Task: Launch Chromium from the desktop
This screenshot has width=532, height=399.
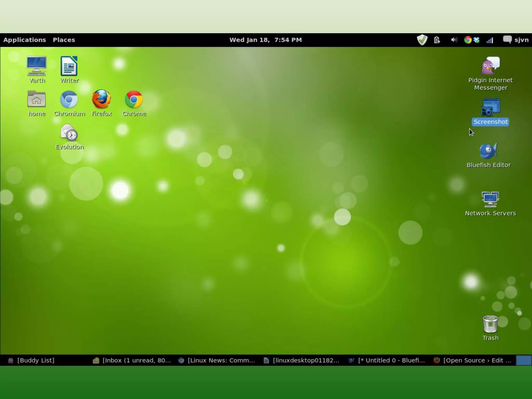Action: point(69,99)
